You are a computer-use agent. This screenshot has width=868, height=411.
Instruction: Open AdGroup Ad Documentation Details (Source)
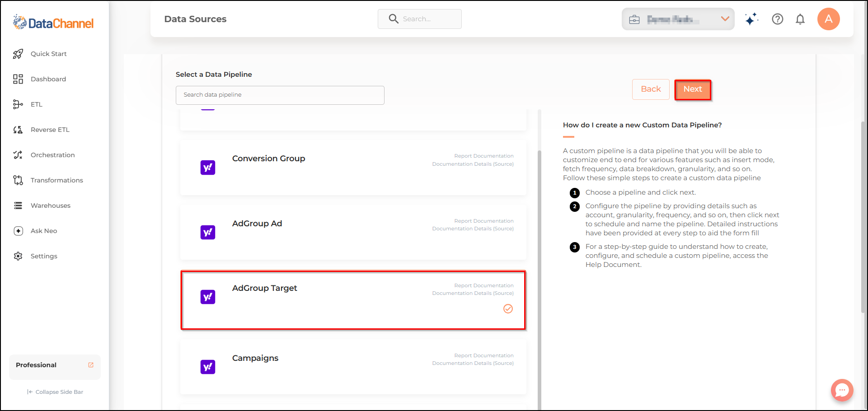(473, 229)
